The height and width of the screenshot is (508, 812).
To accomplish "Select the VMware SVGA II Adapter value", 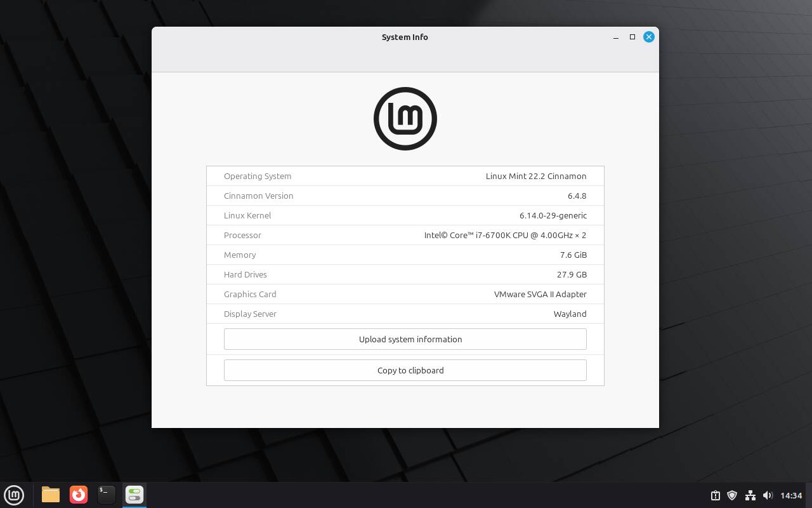I will click(x=540, y=294).
